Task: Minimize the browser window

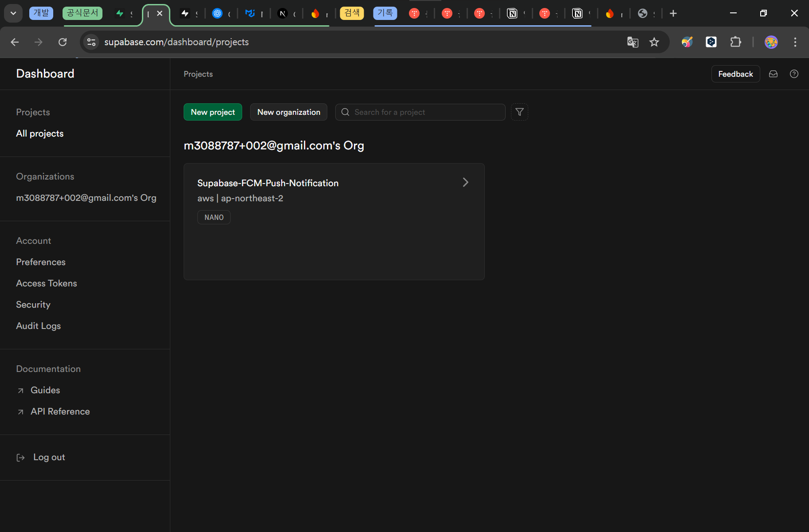Action: [x=733, y=13]
